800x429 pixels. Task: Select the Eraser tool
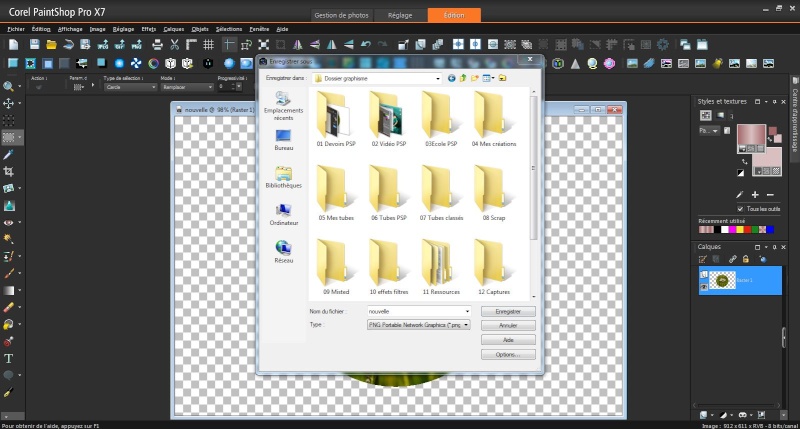8,308
